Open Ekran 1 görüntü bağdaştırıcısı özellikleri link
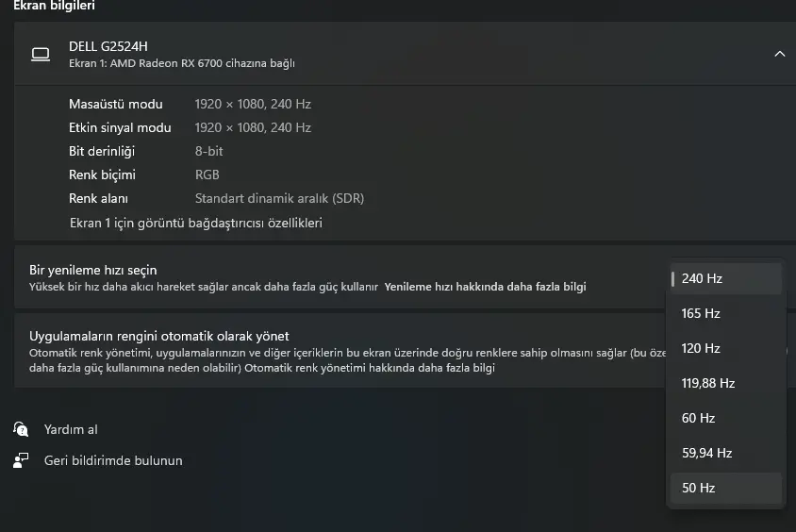 point(196,223)
